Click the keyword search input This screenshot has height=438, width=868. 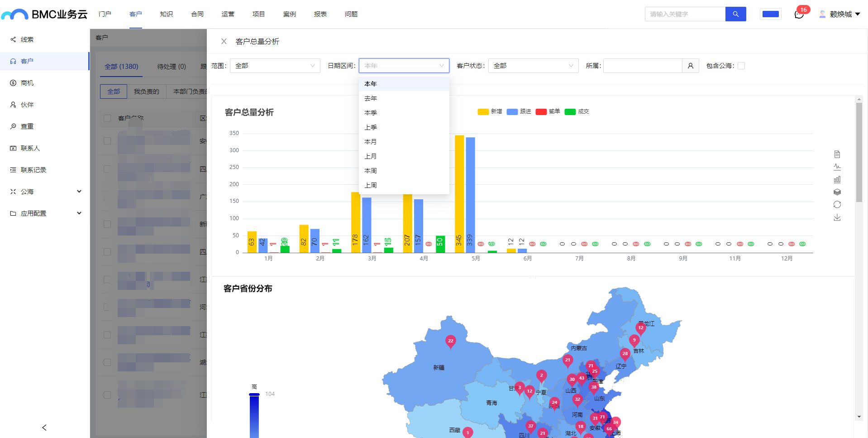pyautogui.click(x=685, y=14)
